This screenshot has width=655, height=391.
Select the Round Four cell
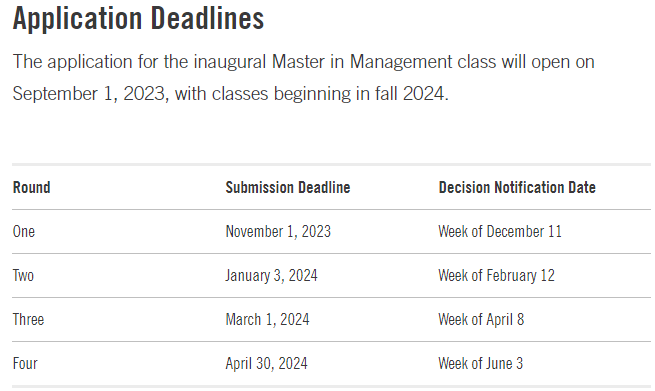[x=25, y=363]
